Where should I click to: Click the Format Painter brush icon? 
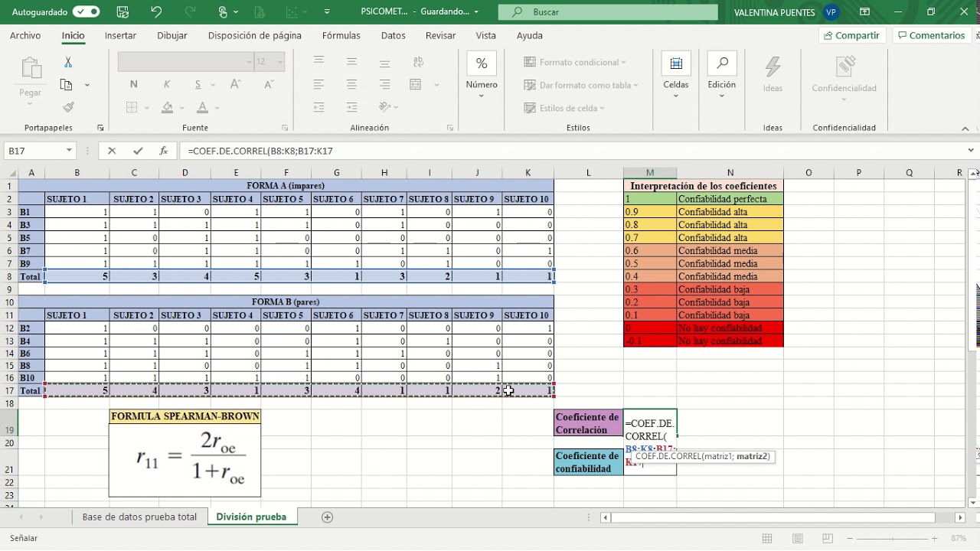[68, 107]
